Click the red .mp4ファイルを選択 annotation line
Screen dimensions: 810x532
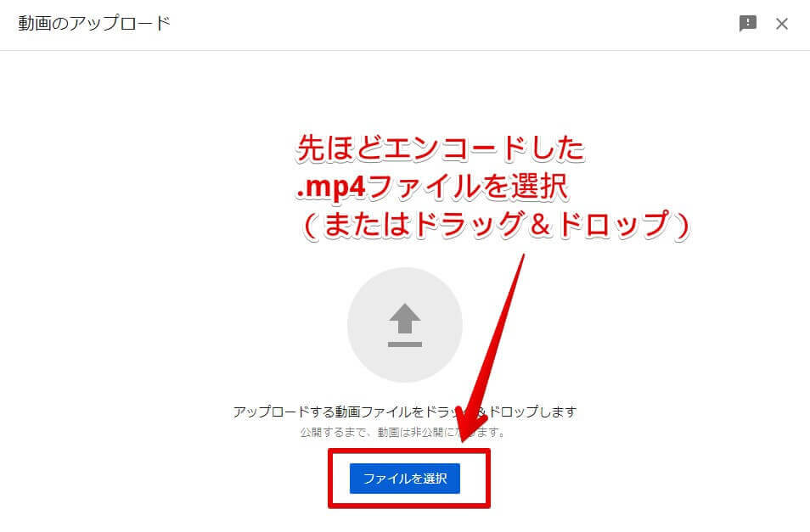coord(433,187)
